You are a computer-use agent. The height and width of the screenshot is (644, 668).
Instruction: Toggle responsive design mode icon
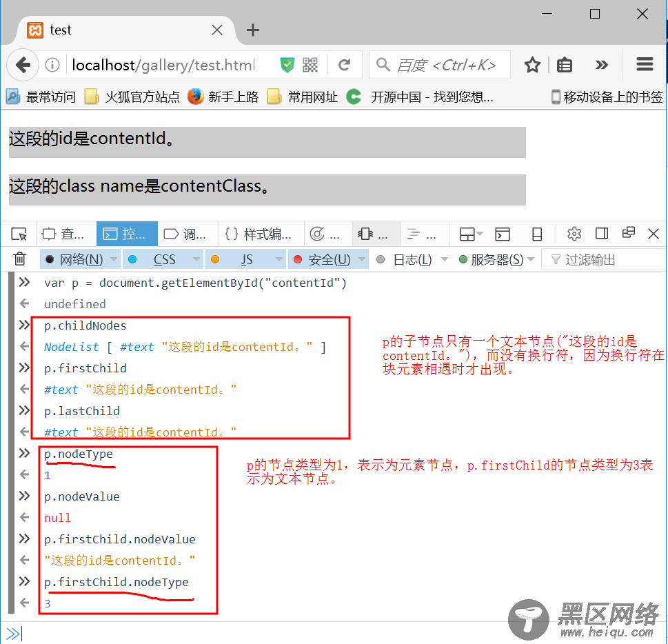(x=537, y=234)
